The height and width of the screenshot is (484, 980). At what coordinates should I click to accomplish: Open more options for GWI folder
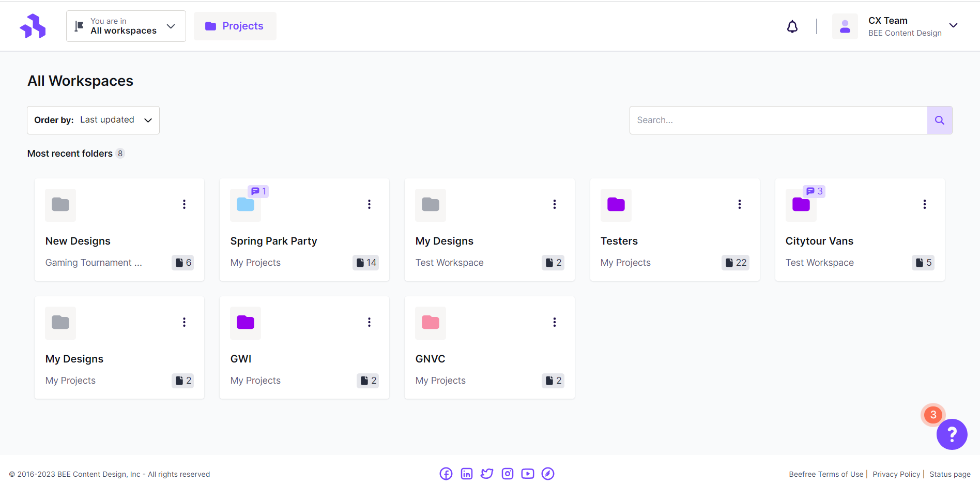pyautogui.click(x=369, y=322)
